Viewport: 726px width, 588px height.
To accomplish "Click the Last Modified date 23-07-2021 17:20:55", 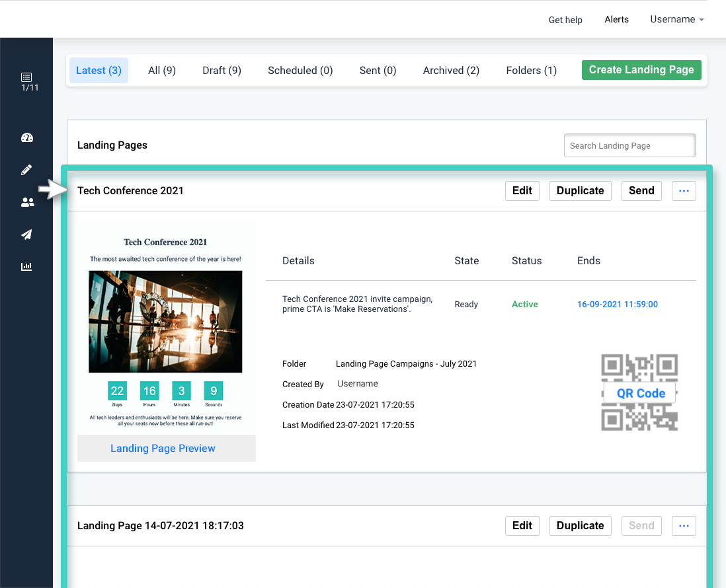I will [x=375, y=425].
